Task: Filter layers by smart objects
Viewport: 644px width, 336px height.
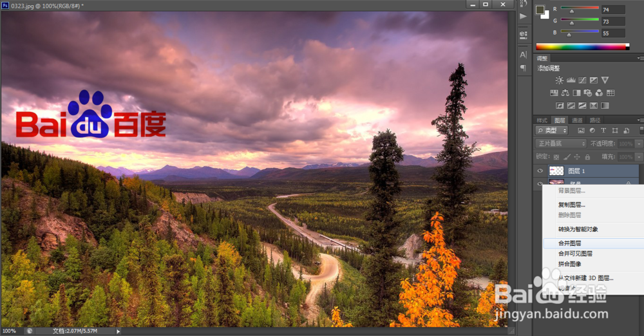Action: tap(627, 131)
